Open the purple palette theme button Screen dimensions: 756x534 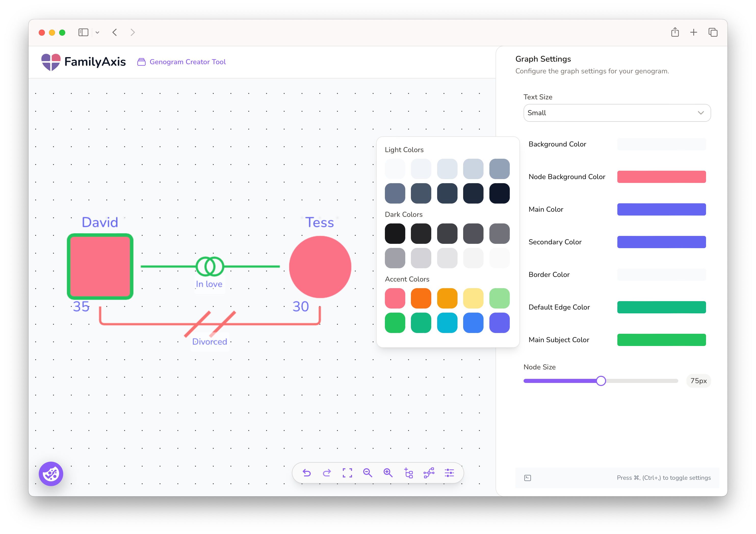pyautogui.click(x=51, y=474)
